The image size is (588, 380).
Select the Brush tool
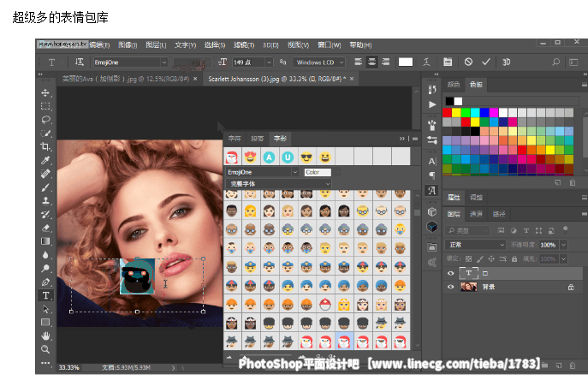[x=45, y=187]
